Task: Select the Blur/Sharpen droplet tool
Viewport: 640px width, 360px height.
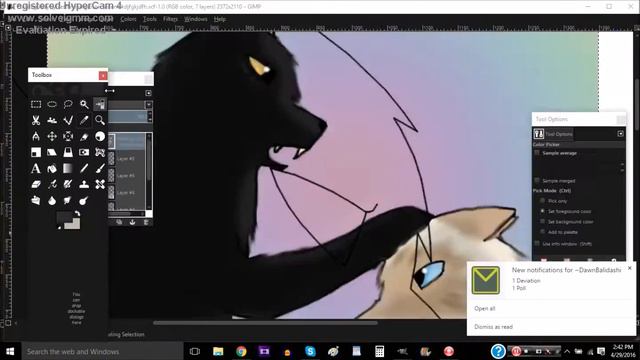Action: coord(52,200)
